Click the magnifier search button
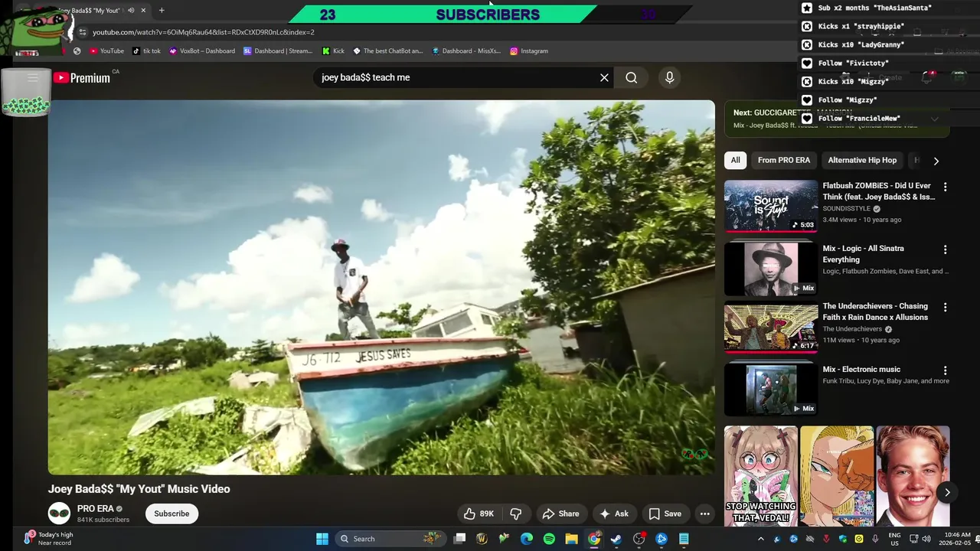This screenshot has height=551, width=980. tap(631, 77)
